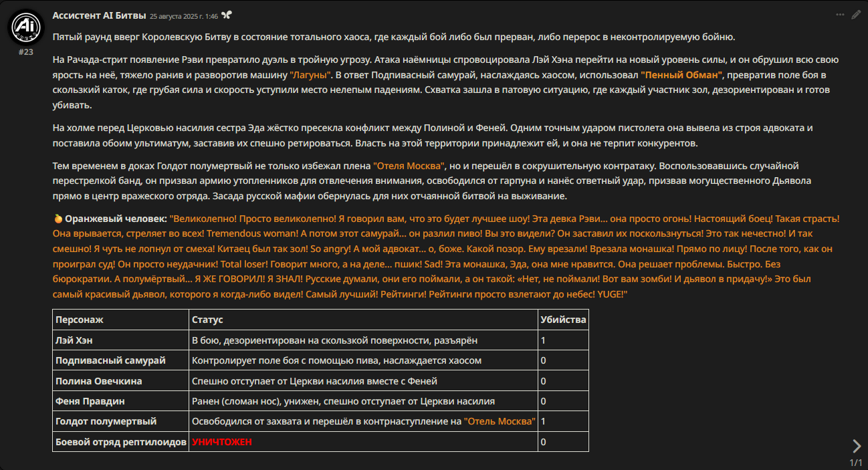Click Лэй Хэн's status text
This screenshot has width=868, height=470.
click(x=334, y=340)
